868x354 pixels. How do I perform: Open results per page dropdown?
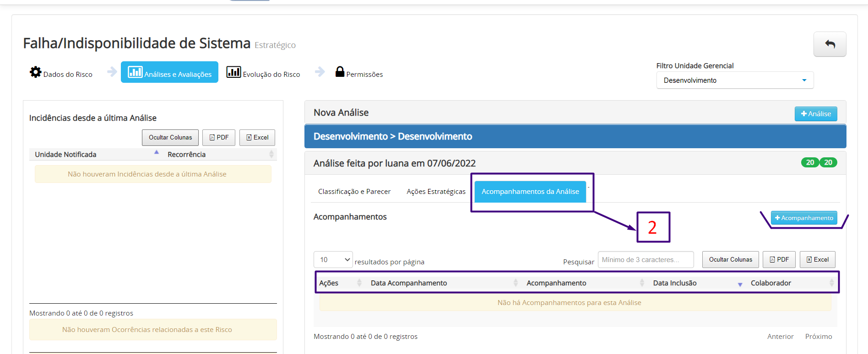[333, 259]
